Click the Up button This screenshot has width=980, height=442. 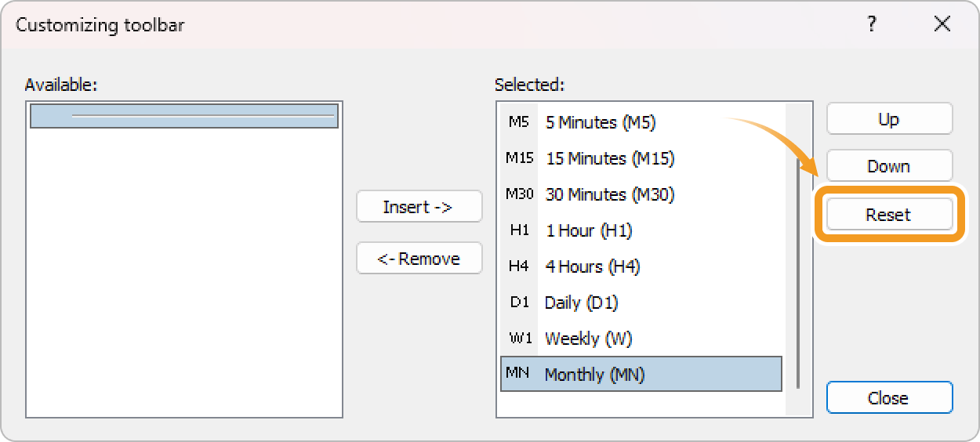pos(889,119)
